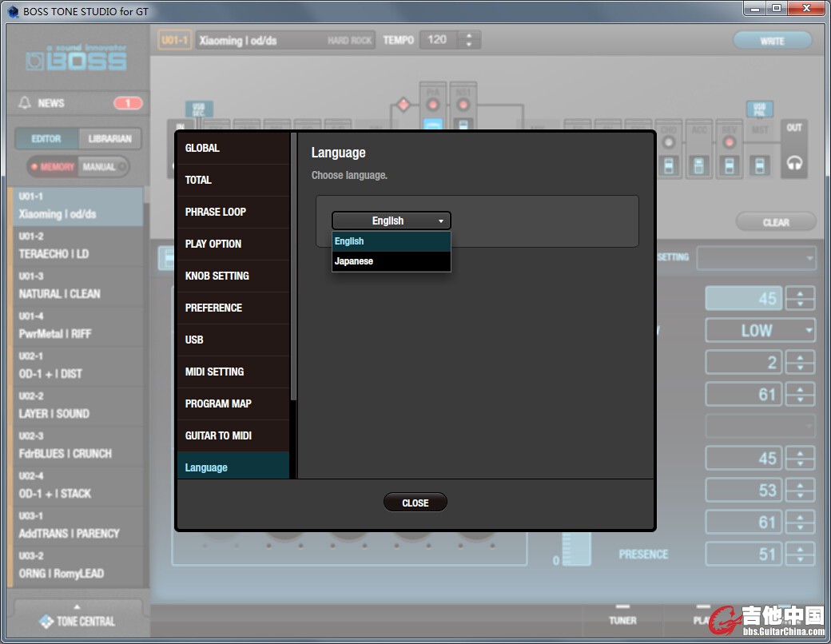Open the LOW dropdown on the right
This screenshot has height=644, width=831.
[x=759, y=330]
